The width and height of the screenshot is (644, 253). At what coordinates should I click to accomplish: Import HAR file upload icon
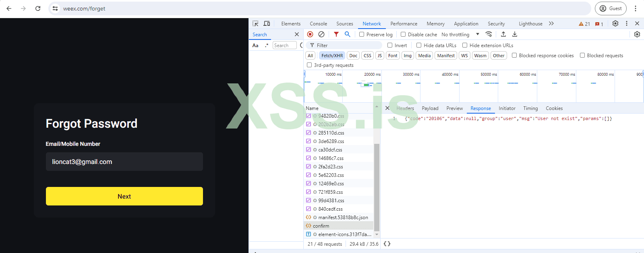[x=503, y=34]
